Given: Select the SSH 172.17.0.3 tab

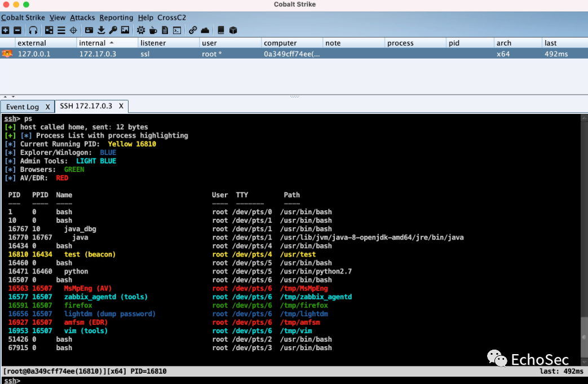Looking at the screenshot, I should pos(86,106).
